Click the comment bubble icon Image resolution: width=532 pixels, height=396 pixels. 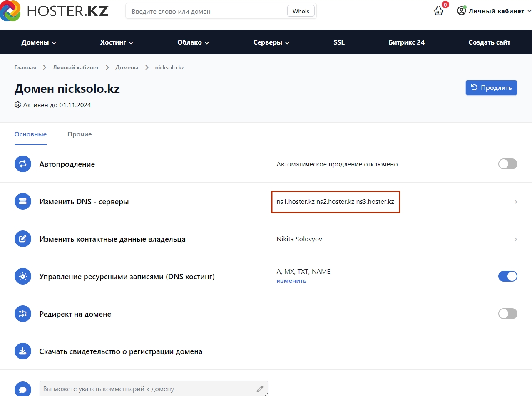(23, 389)
